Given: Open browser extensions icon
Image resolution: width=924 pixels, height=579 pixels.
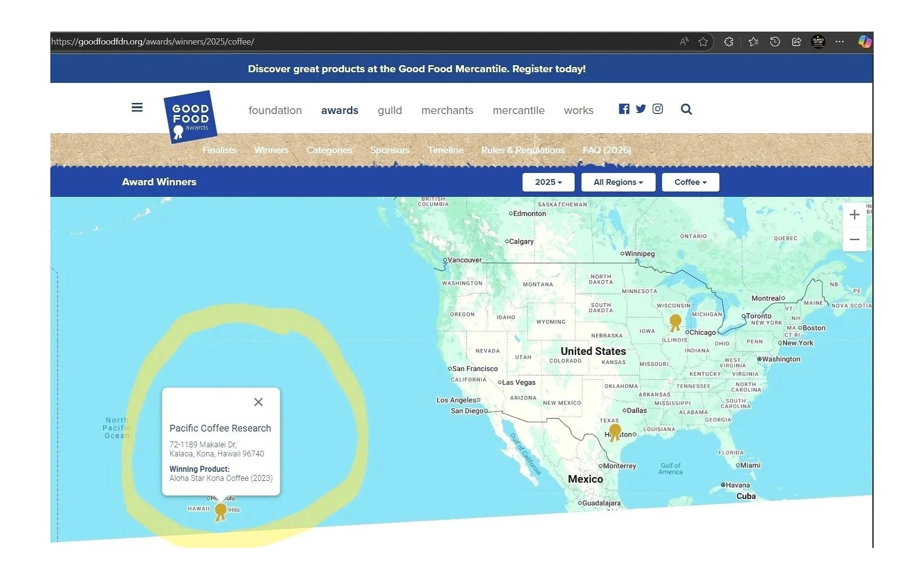Looking at the screenshot, I should 729,42.
